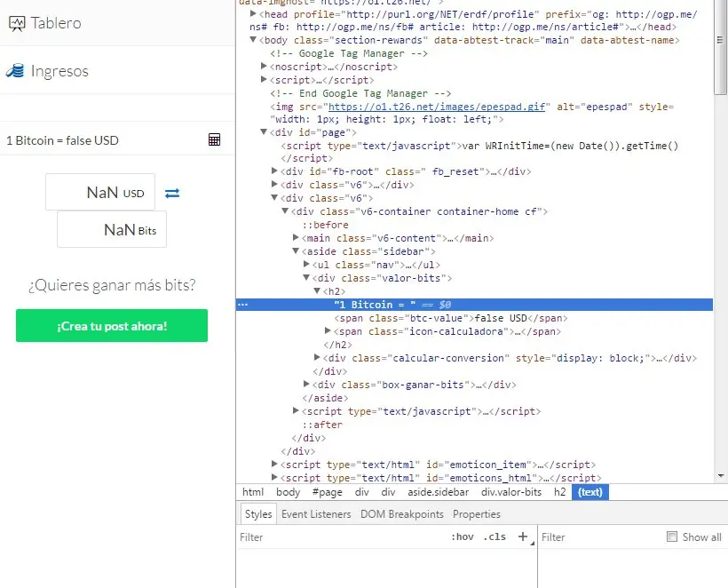Select the Google Tag Manager comment line

point(349,53)
